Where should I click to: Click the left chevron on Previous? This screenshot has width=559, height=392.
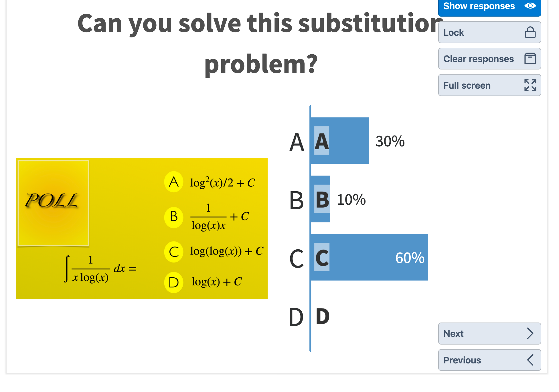(x=530, y=360)
